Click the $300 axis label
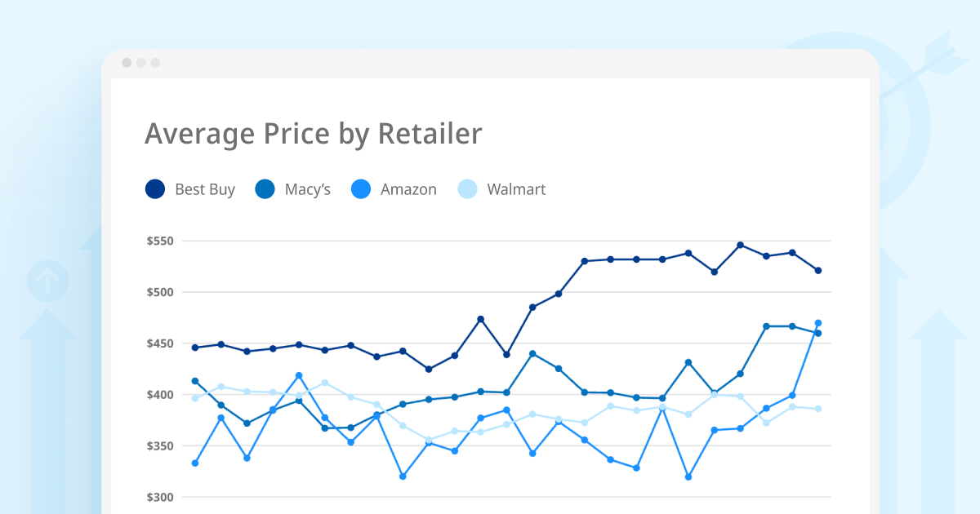Viewport: 980px width, 514px height. pyautogui.click(x=159, y=498)
